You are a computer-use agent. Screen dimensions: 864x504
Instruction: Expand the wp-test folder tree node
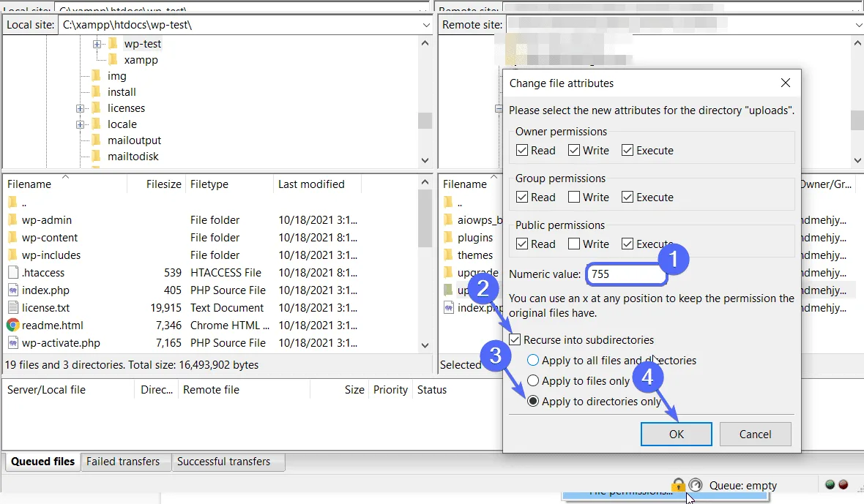point(97,43)
